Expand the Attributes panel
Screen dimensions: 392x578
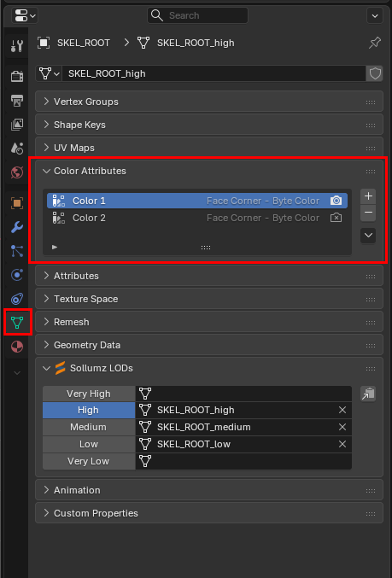pyautogui.click(x=209, y=276)
